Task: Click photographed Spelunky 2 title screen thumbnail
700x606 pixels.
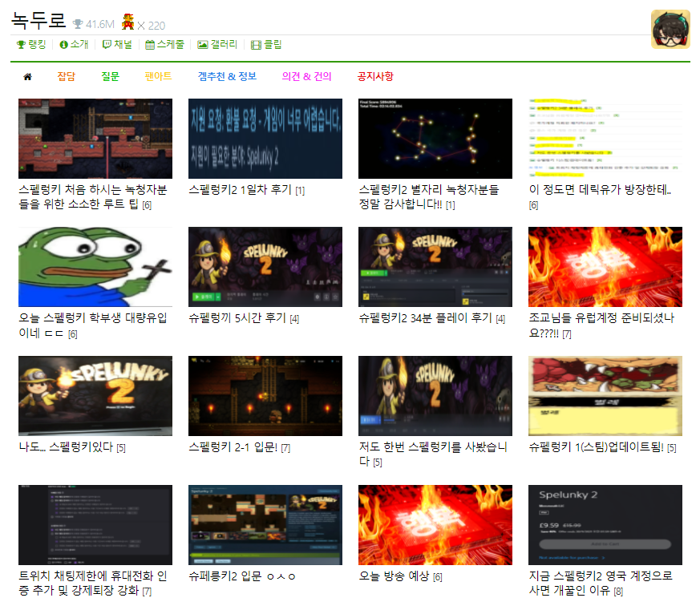Action: click(x=95, y=396)
